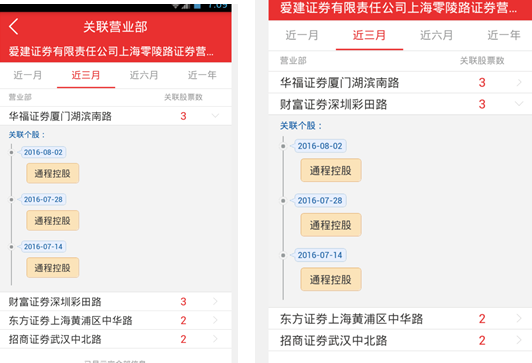The width and height of the screenshot is (532, 363).
Task: Click 2016-07-14 date marker in right screen
Action: (320, 255)
